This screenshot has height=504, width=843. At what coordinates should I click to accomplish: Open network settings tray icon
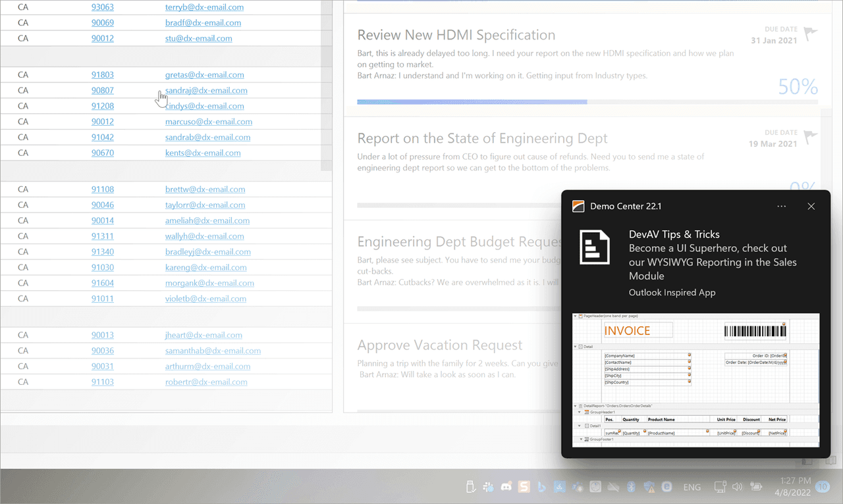pyautogui.click(x=721, y=487)
